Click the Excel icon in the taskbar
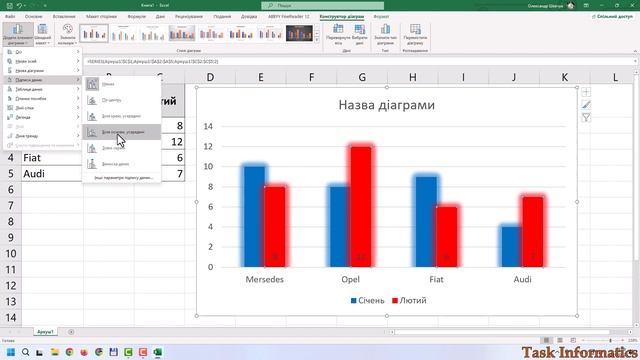The height and width of the screenshot is (360, 640). coord(158,352)
